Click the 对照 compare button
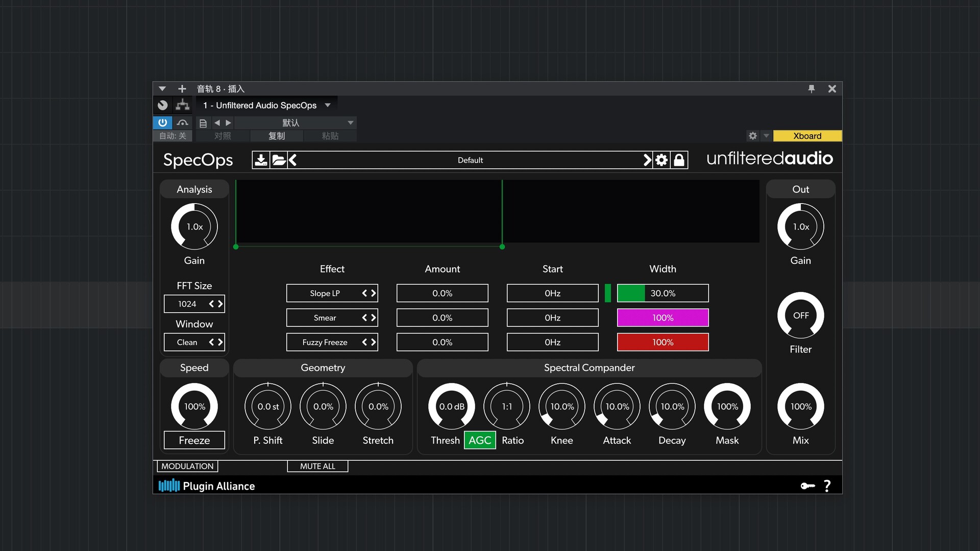Viewport: 980px width, 551px height. point(223,136)
